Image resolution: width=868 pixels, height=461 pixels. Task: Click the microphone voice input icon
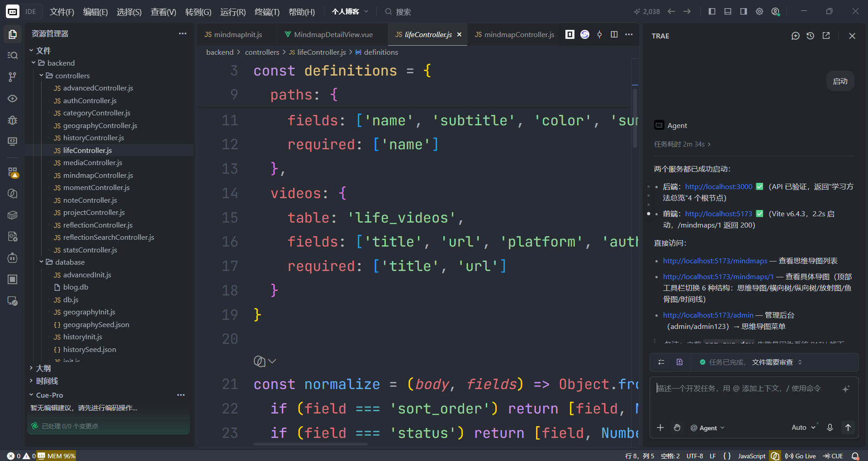tap(830, 428)
